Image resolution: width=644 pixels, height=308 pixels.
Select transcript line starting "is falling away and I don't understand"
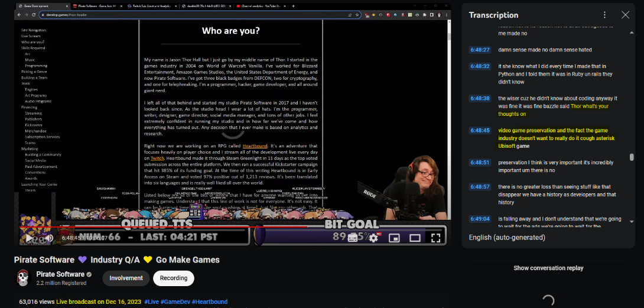[x=560, y=222]
